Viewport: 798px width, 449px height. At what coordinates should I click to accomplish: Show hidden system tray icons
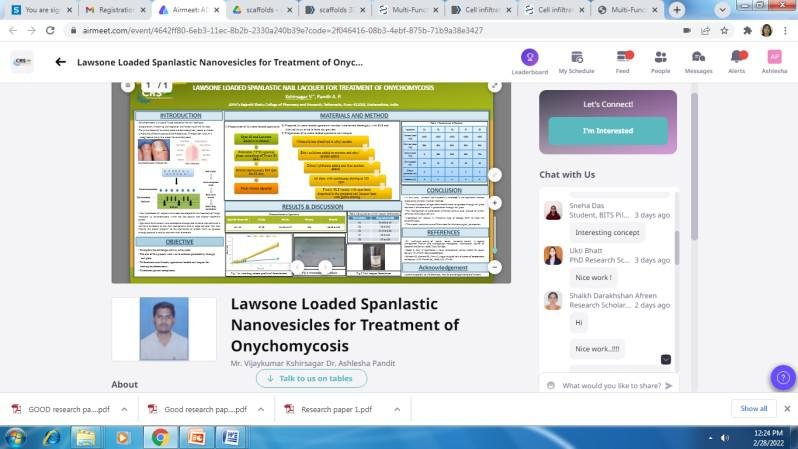click(710, 438)
